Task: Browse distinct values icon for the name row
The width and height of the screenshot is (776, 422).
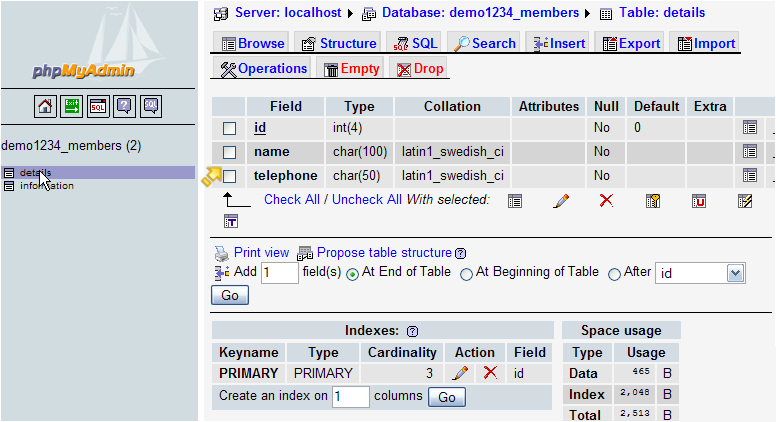Action: point(750,151)
